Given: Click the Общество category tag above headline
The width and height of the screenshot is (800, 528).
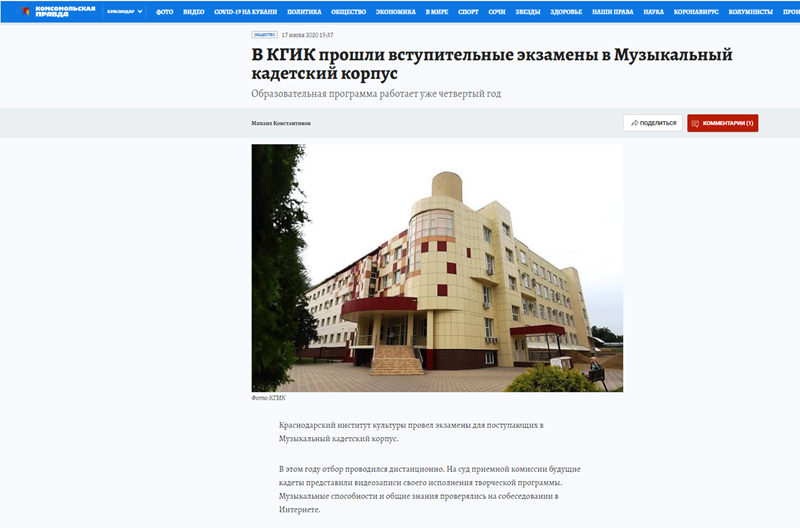Looking at the screenshot, I should (x=264, y=35).
